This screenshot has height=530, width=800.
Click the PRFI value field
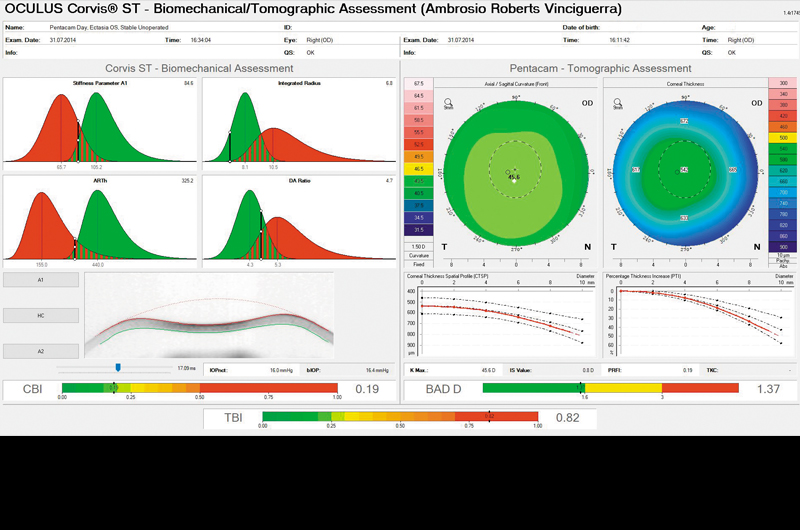point(649,370)
